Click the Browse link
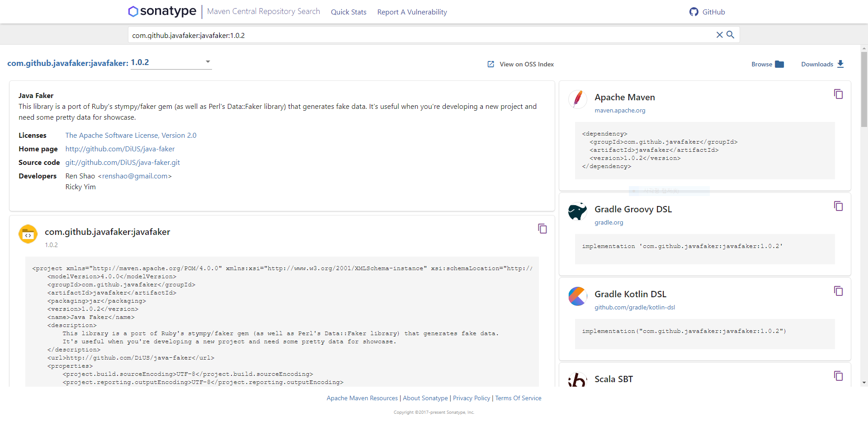 761,64
